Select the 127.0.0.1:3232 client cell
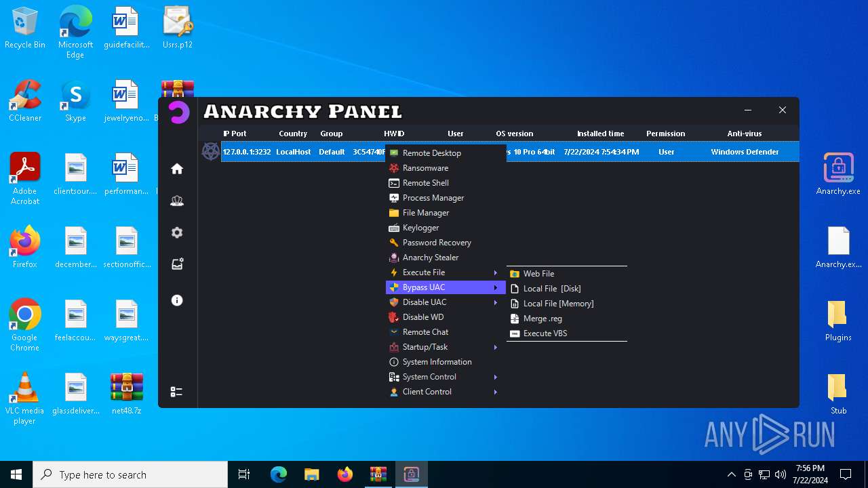The width and height of the screenshot is (868, 488). click(x=247, y=152)
